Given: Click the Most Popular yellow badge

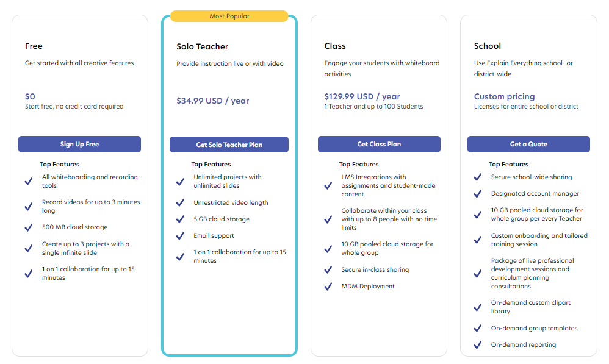Looking at the screenshot, I should [x=229, y=16].
